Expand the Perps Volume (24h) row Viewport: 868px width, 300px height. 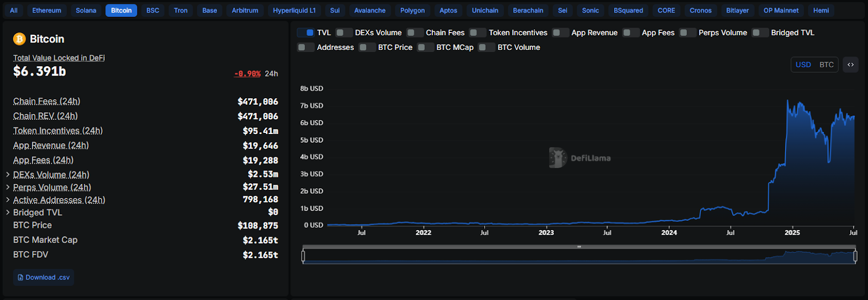click(8, 187)
